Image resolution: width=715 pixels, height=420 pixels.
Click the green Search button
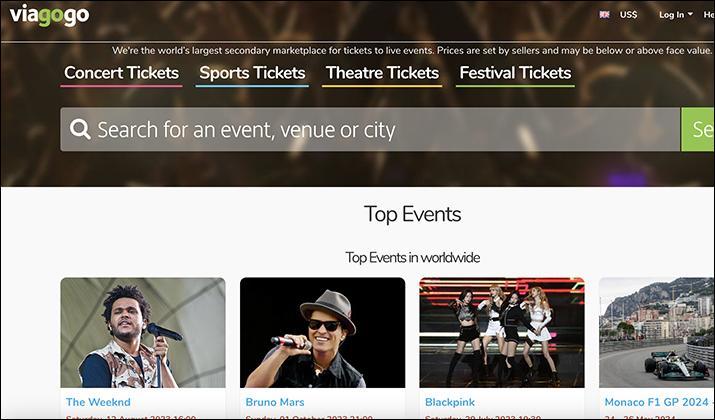pyautogui.click(x=698, y=130)
